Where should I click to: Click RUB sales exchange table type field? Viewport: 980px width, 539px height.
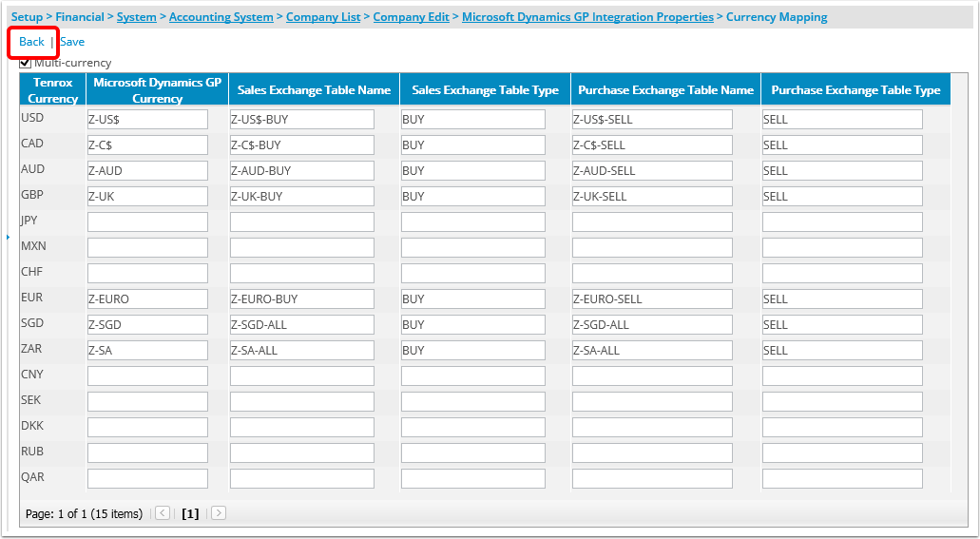pos(473,452)
